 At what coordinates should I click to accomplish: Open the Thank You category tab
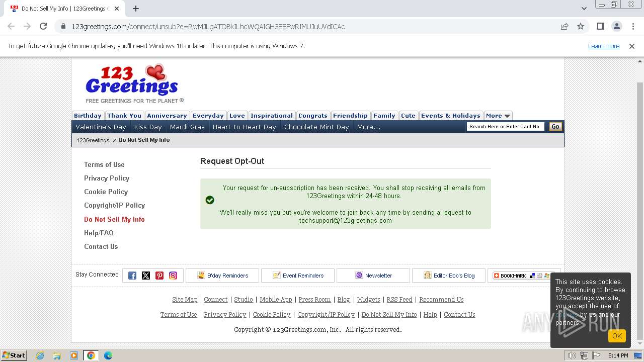tap(124, 116)
